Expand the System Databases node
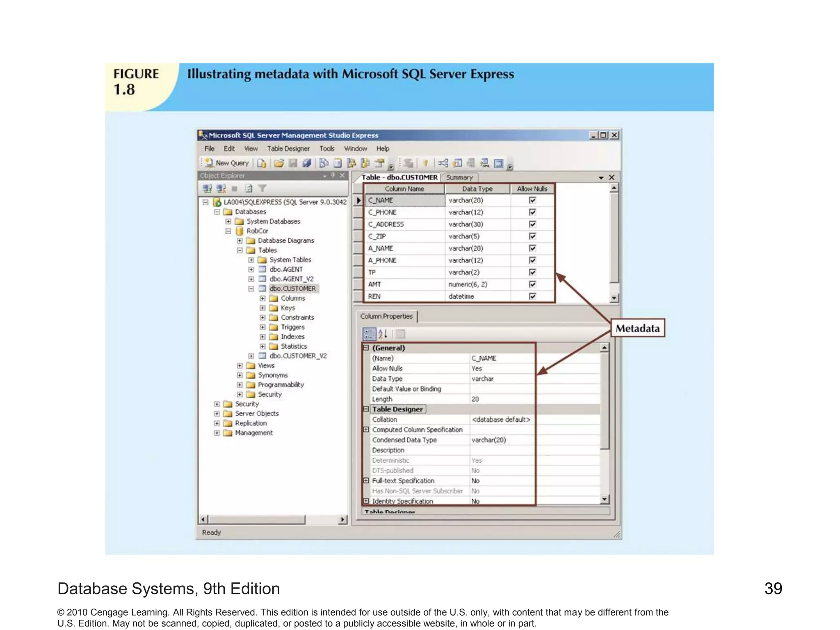This screenshot has height=630, width=840. [228, 221]
